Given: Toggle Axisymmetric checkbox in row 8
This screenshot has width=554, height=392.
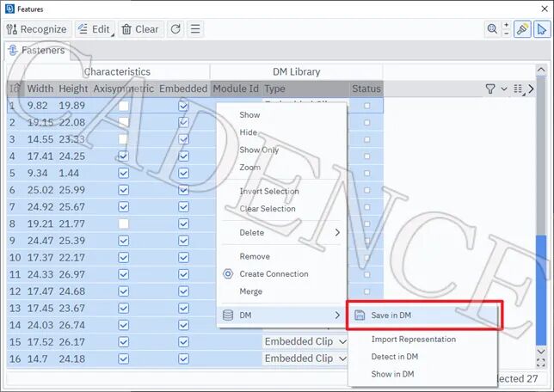Looking at the screenshot, I should click(123, 224).
